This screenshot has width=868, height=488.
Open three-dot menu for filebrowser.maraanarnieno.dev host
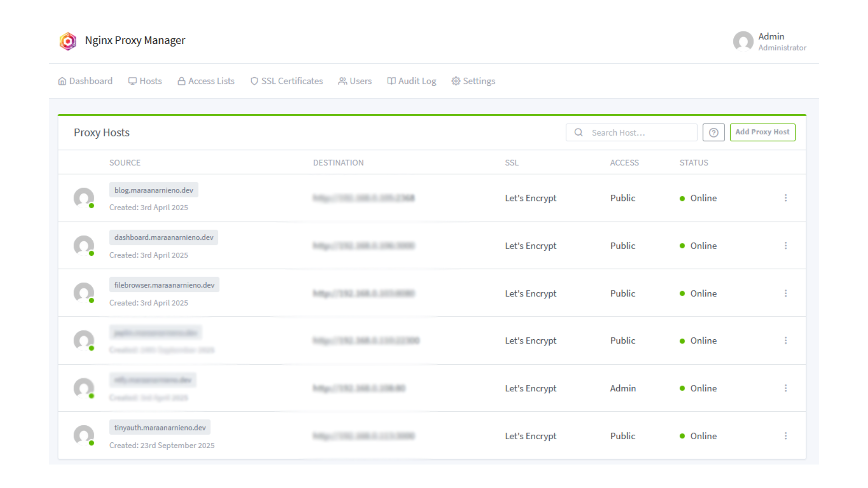tap(786, 293)
